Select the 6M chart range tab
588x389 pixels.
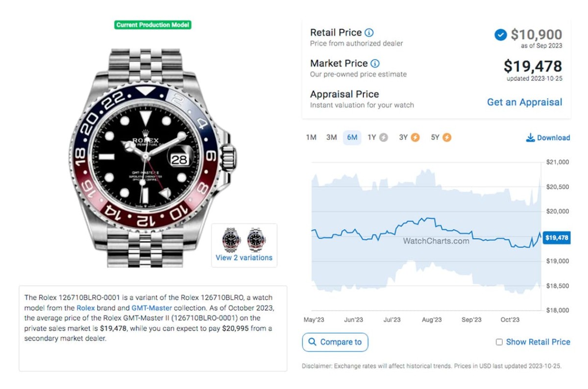tap(352, 138)
